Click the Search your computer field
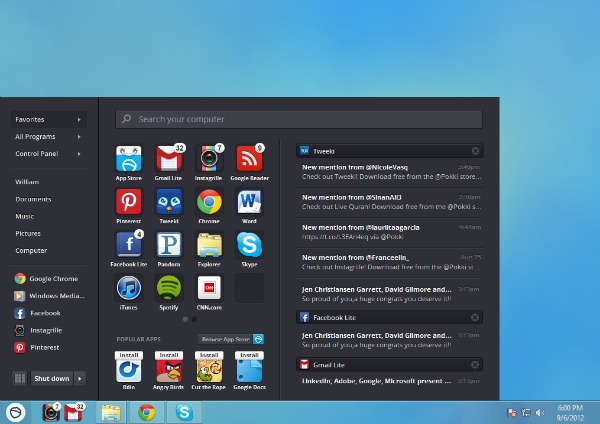The width and height of the screenshot is (600, 424). pyautogui.click(x=300, y=119)
